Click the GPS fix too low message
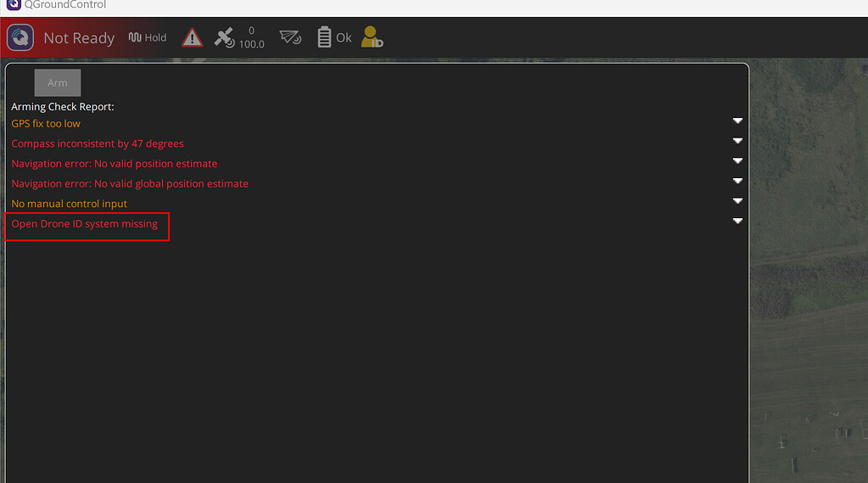The width and height of the screenshot is (868, 483). pos(46,124)
